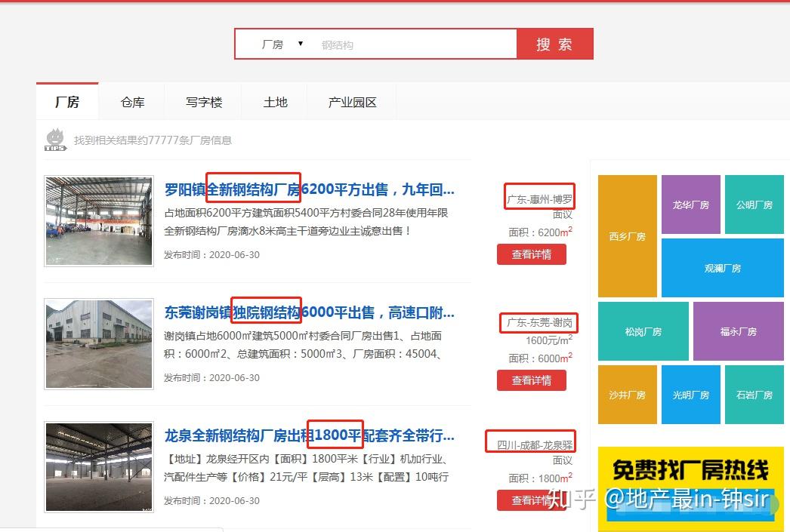Open the 沙井厂房 orange tile

[x=628, y=395]
